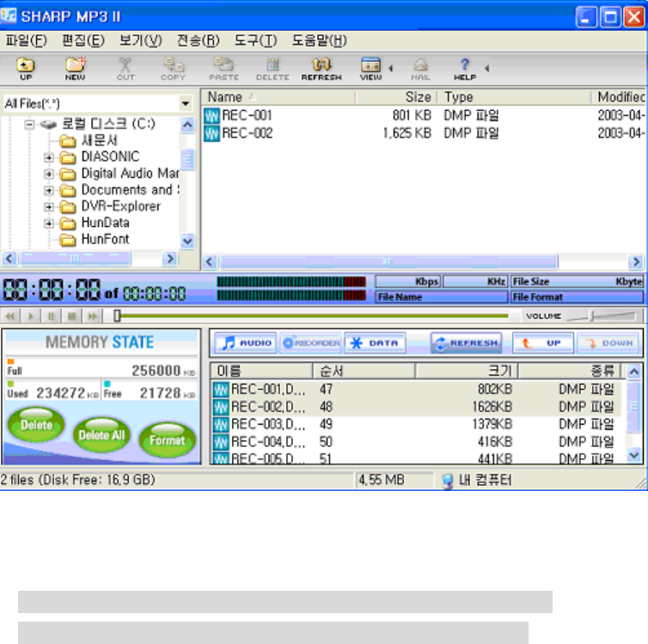Screen dimensions: 648x644
Task: Sort by the Name column header
Action: coord(278,97)
